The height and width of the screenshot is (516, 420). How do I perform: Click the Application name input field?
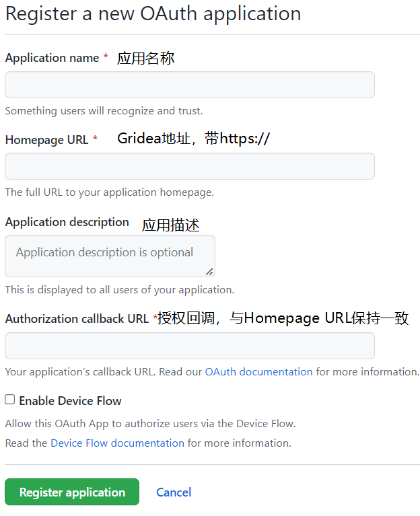[190, 85]
